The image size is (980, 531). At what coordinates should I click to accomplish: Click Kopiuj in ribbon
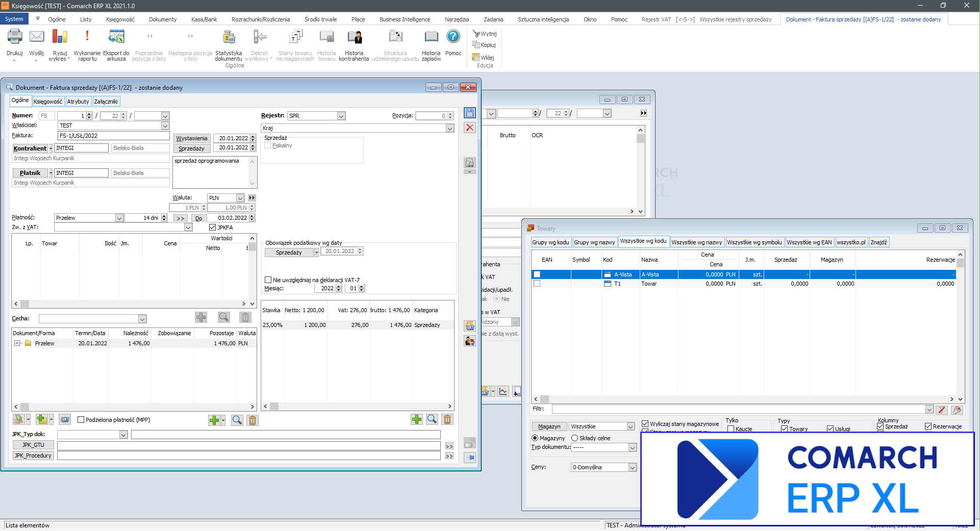pyautogui.click(x=484, y=45)
